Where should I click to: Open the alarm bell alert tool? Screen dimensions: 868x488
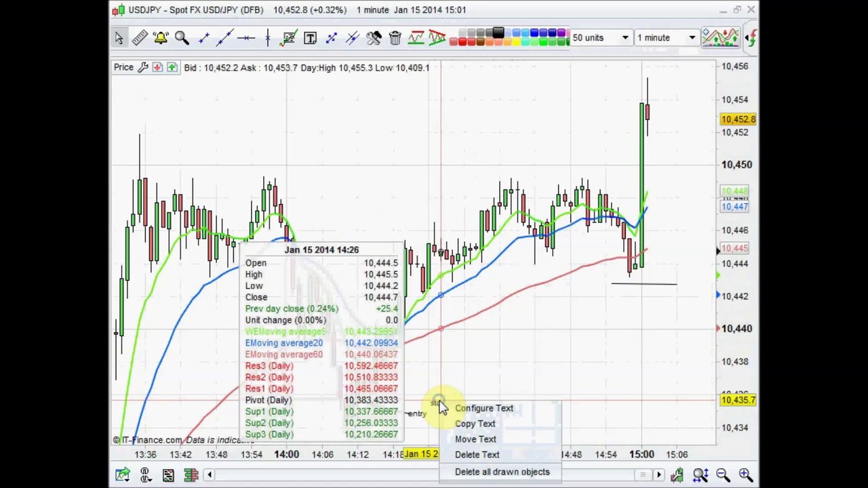point(161,38)
